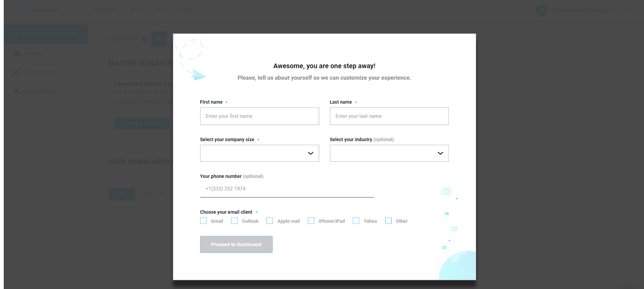Open the Pricing menu item
This screenshot has width=644, height=289.
coord(184,10)
